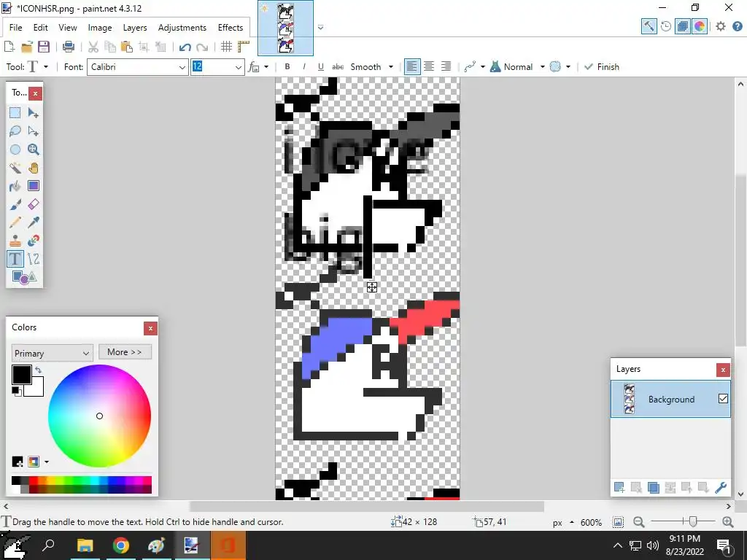Select the Color Picker eyedropper tool
This screenshot has width=747, height=560.
(x=34, y=222)
